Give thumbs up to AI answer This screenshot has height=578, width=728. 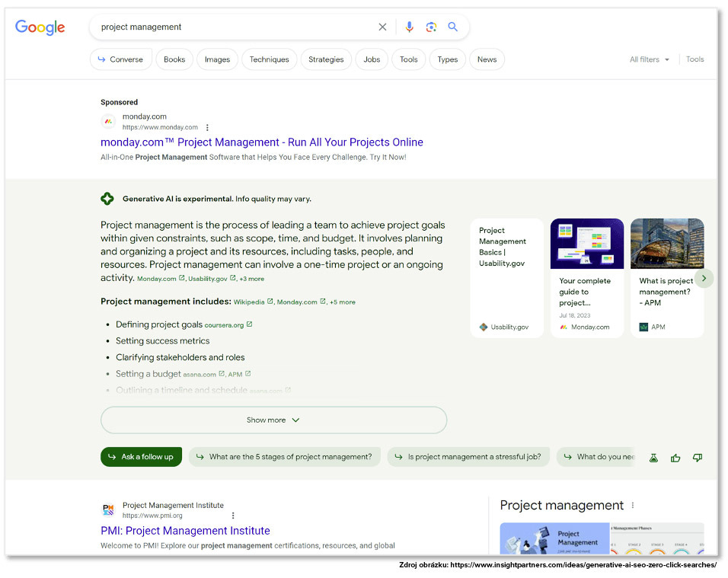coord(675,458)
